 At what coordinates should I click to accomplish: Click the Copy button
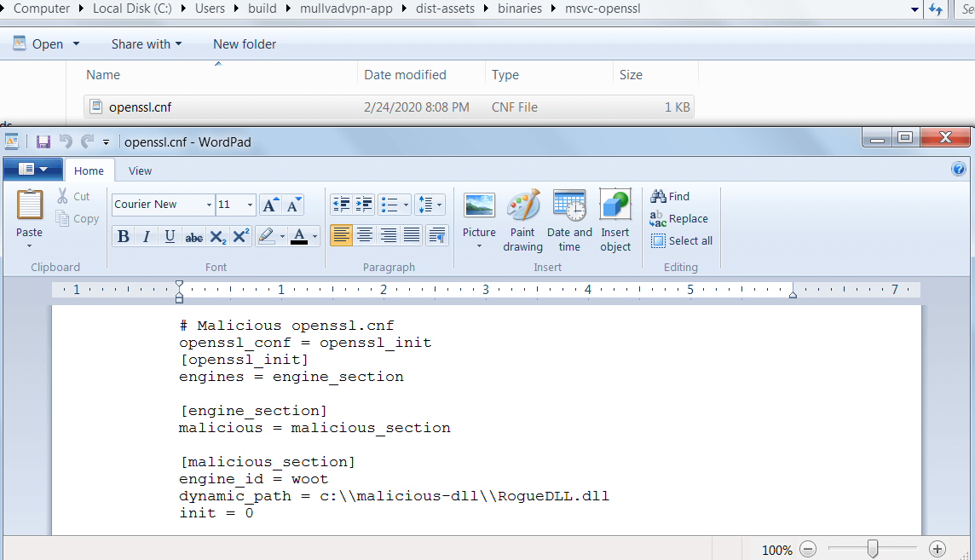click(77, 219)
